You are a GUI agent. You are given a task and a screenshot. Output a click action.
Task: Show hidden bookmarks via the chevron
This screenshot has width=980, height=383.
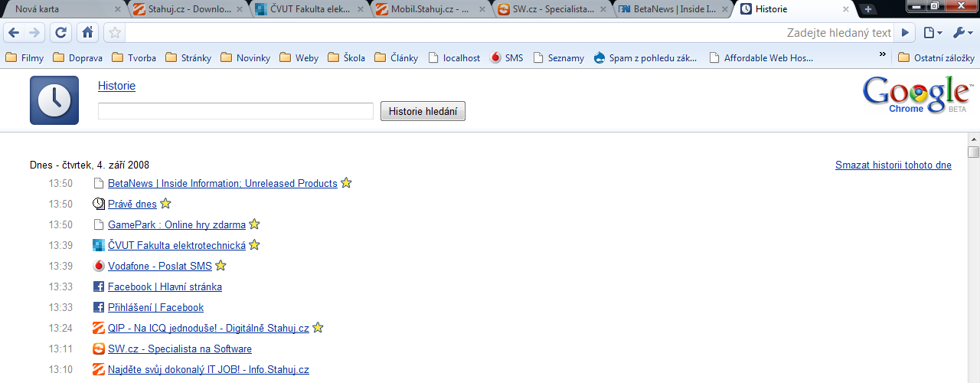tap(882, 55)
